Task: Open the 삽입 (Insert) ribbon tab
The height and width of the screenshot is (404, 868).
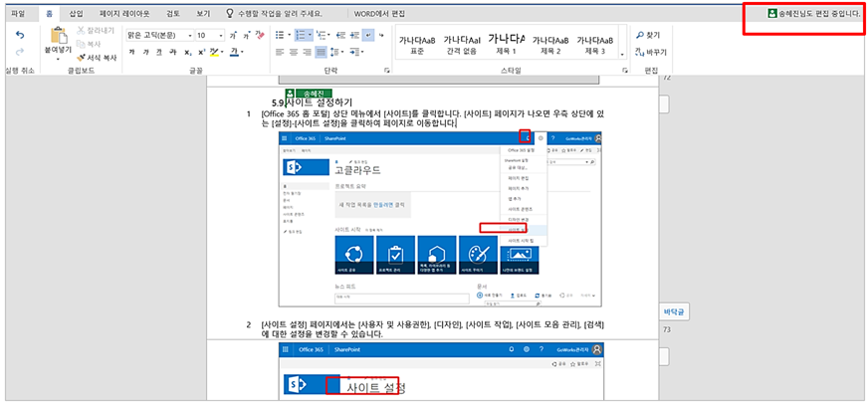Action: (77, 14)
